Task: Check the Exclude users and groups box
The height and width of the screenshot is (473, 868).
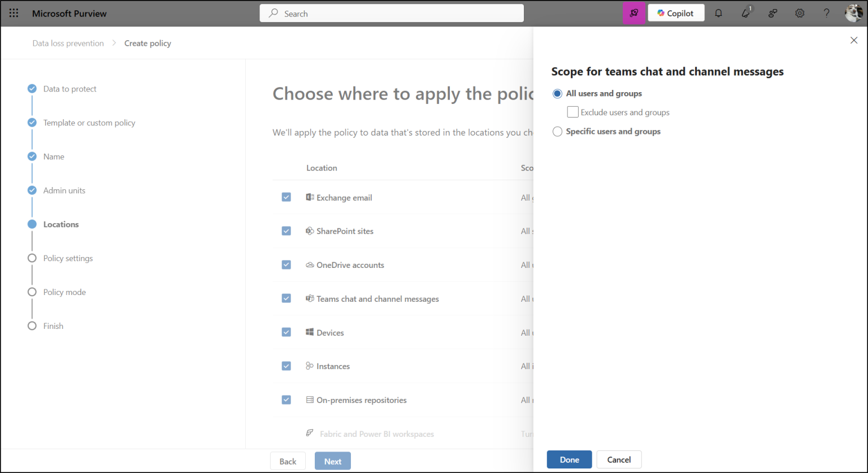Action: click(x=572, y=111)
